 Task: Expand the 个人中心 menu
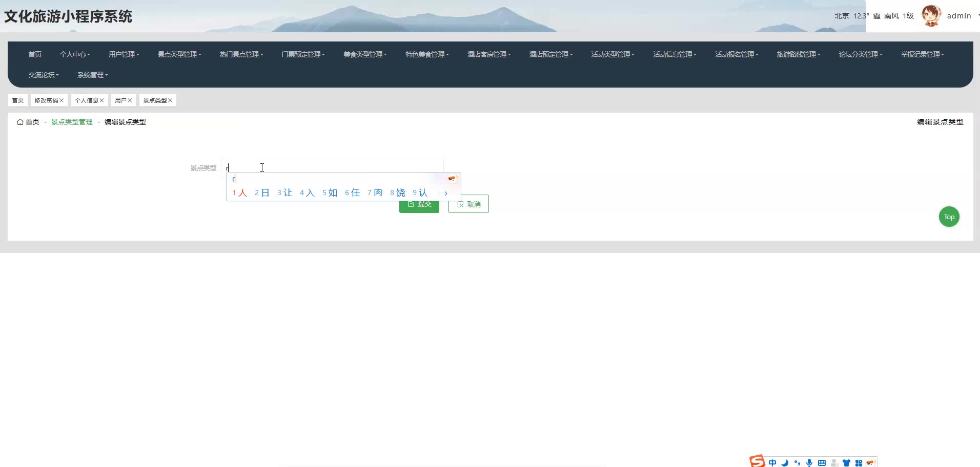click(75, 54)
